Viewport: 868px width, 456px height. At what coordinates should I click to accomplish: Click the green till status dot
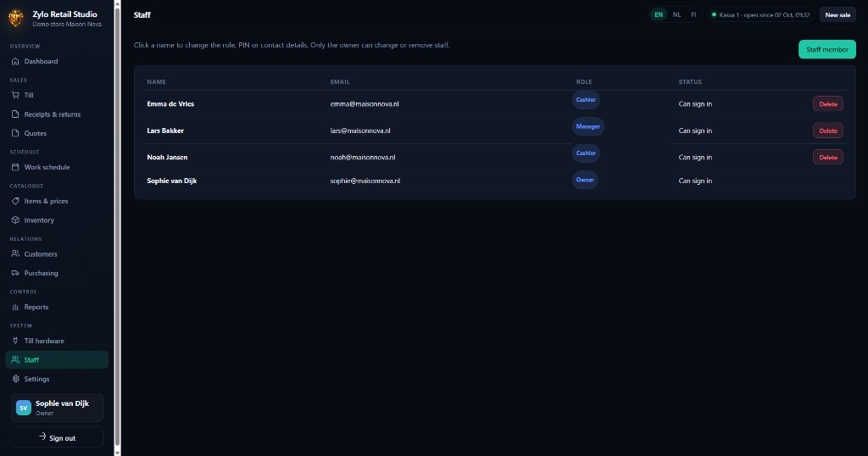pyautogui.click(x=714, y=15)
